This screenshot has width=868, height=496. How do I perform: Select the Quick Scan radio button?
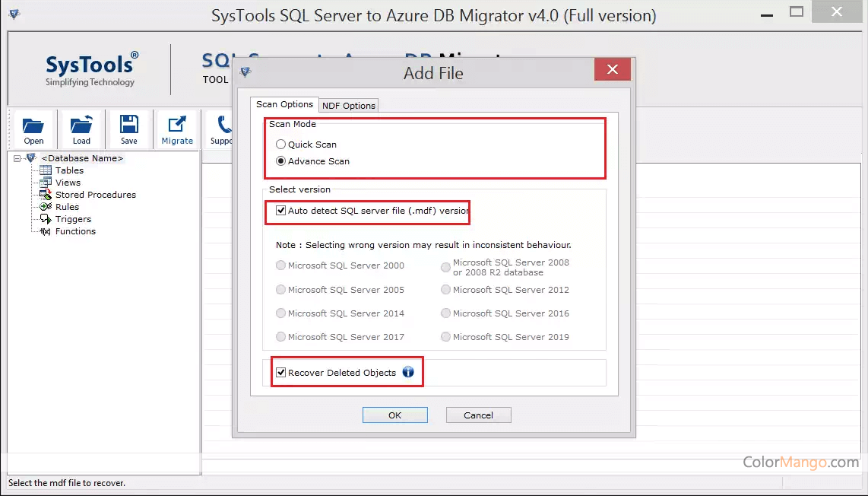coord(281,145)
